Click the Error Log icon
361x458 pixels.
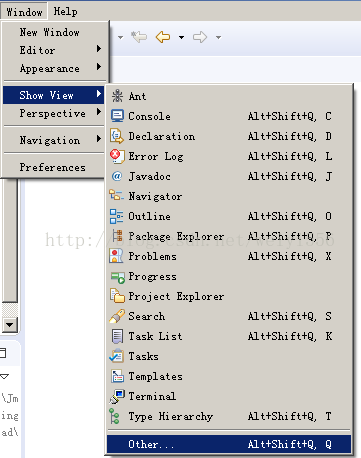pyautogui.click(x=117, y=156)
